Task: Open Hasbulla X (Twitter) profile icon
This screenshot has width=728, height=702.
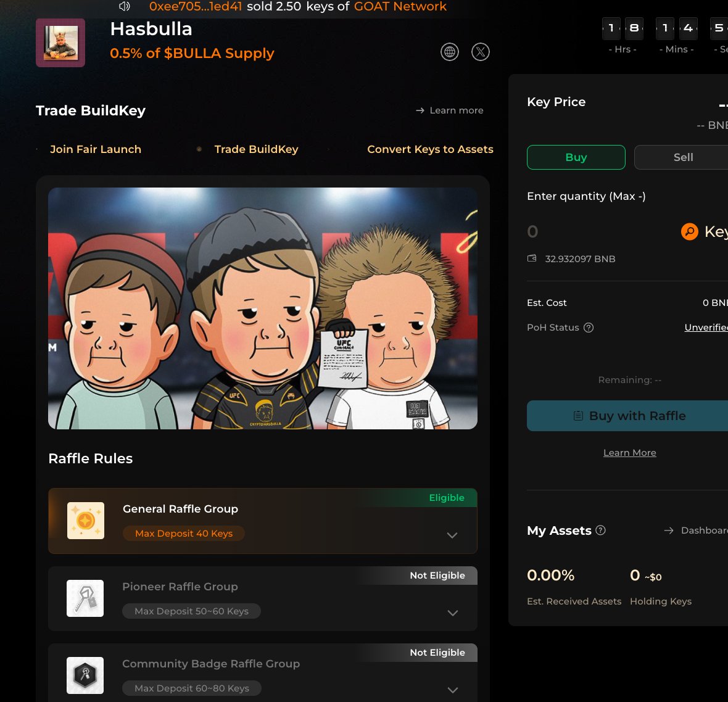Action: click(481, 52)
